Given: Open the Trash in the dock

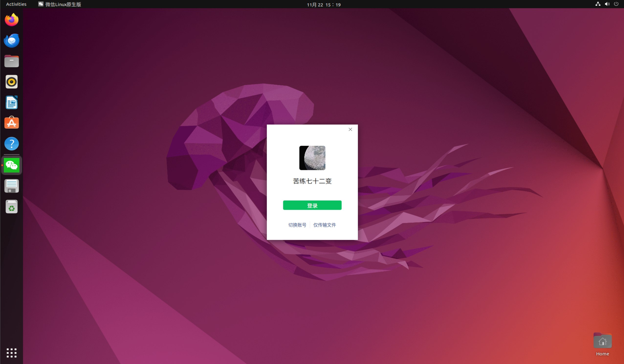Looking at the screenshot, I should (11, 207).
